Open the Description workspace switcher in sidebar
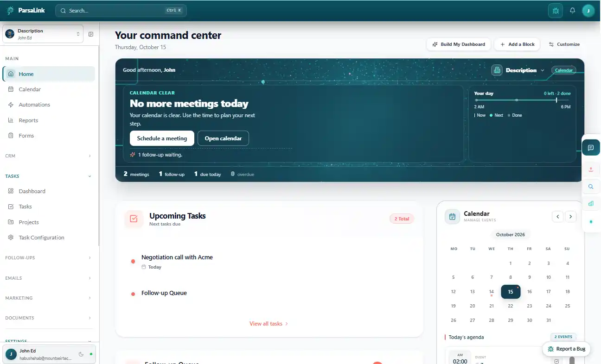This screenshot has height=364, width=601. [x=43, y=34]
